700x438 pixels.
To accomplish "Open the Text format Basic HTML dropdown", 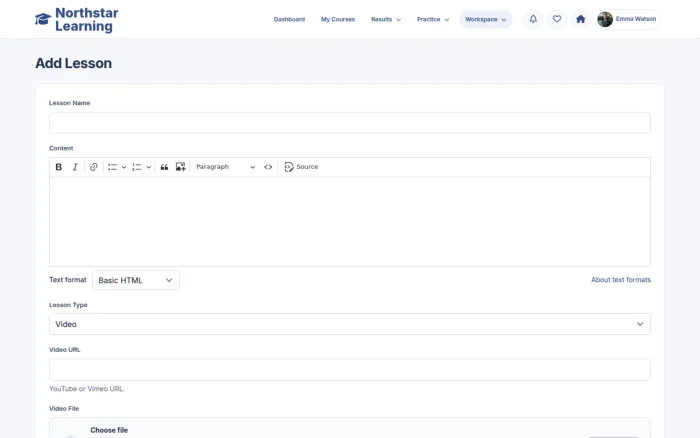I will pos(136,280).
